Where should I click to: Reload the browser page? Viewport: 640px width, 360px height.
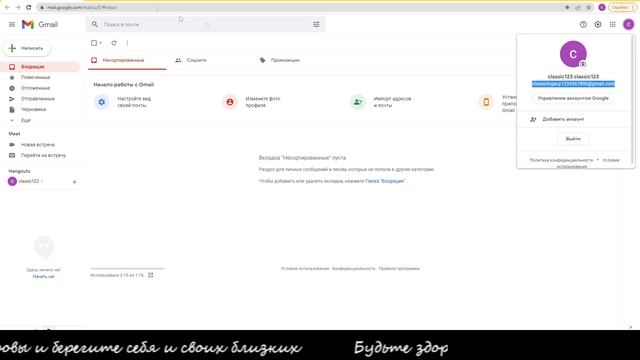(x=29, y=7)
